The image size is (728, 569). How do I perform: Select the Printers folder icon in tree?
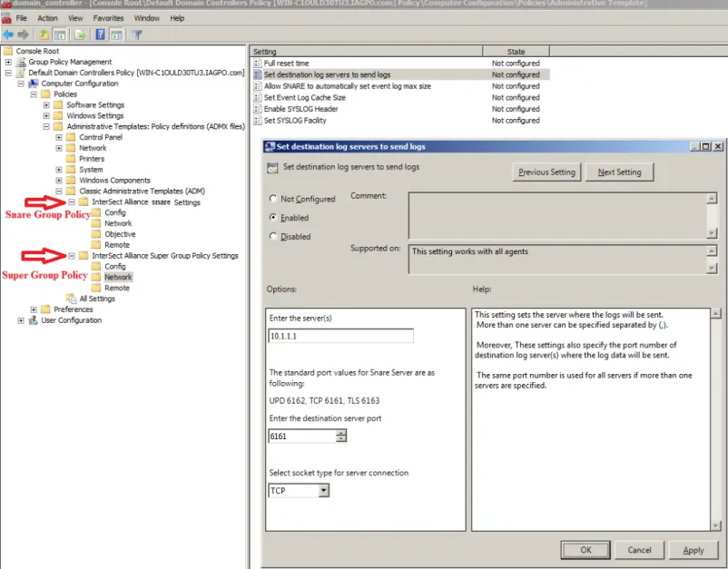(71, 159)
